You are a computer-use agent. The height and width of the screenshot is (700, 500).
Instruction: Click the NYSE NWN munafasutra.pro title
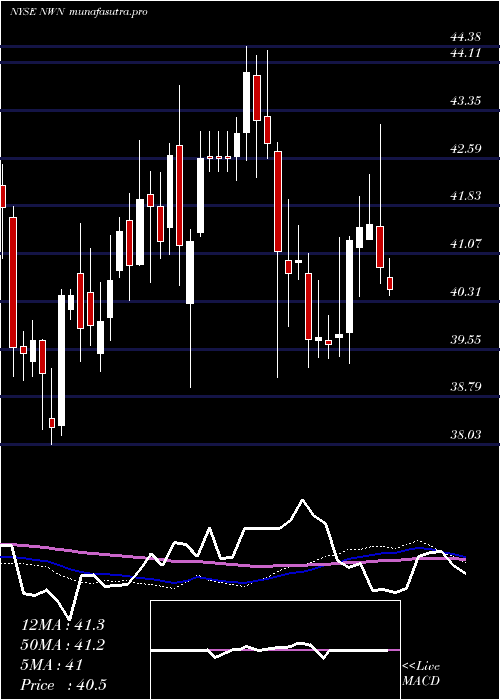79,12
